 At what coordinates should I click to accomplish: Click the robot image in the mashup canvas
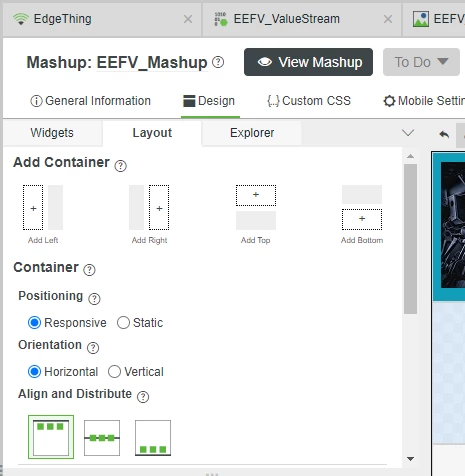tap(453, 225)
